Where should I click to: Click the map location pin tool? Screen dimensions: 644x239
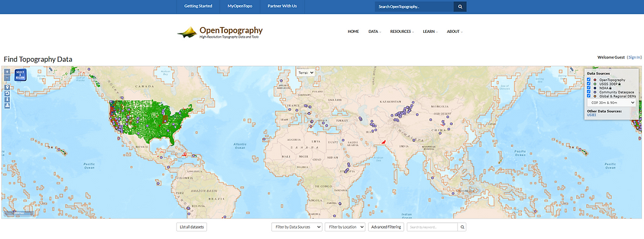coord(7,87)
